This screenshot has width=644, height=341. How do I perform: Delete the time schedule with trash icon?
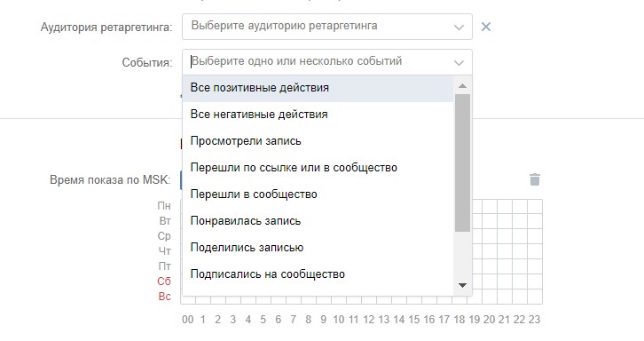[534, 179]
